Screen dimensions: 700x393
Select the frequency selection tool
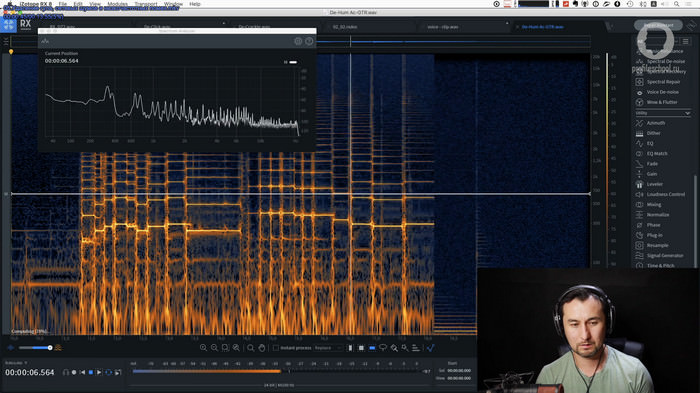(x=372, y=348)
